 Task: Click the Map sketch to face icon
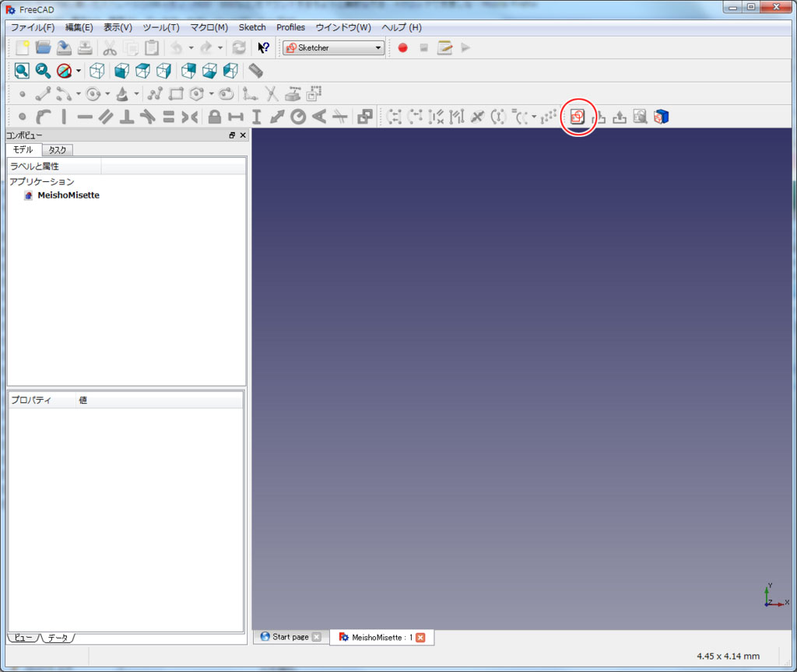click(662, 117)
